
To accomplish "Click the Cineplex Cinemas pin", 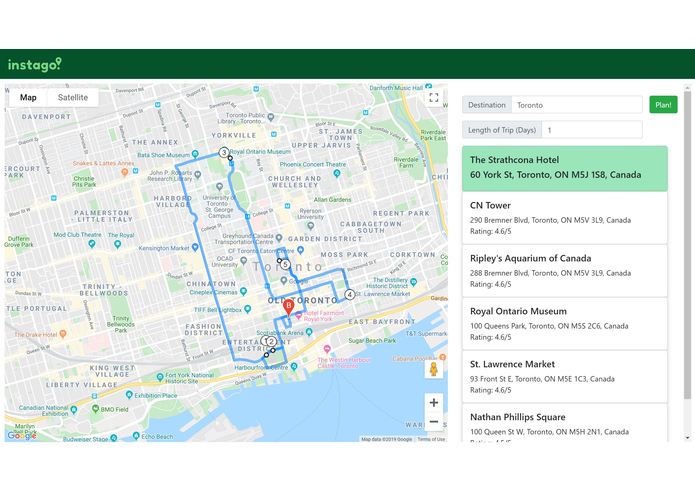I will (243, 292).
